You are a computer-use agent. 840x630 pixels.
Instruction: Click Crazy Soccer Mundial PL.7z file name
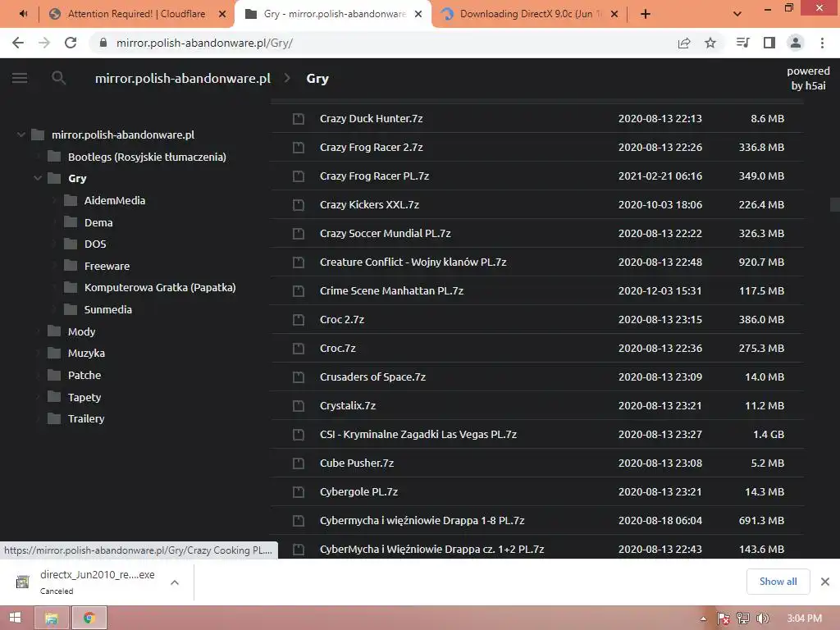[386, 233]
